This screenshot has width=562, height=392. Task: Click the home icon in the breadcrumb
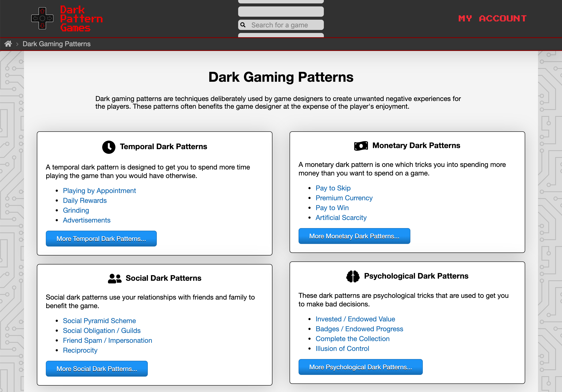click(8, 44)
